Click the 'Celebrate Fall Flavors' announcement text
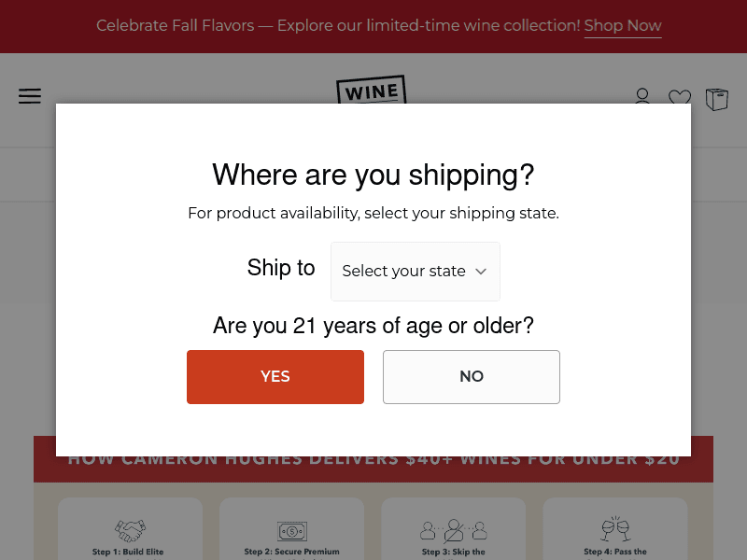 coord(336,26)
